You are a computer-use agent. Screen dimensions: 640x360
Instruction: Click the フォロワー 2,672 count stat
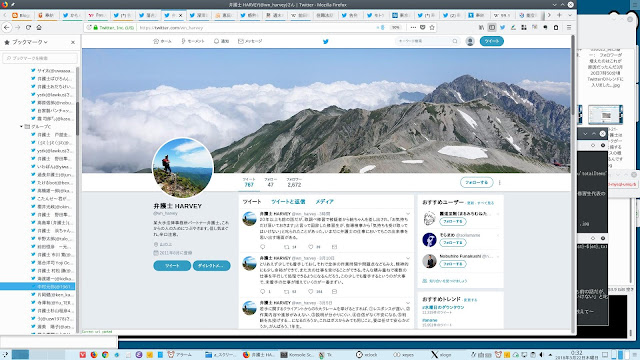coord(294,182)
